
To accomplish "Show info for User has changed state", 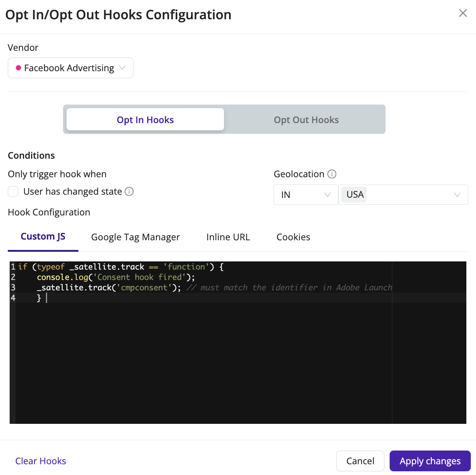I will [129, 191].
